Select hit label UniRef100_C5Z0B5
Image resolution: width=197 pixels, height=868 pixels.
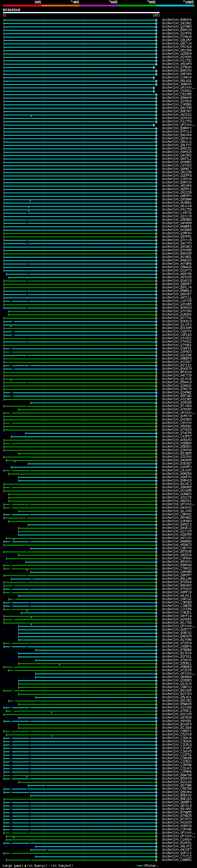(176, 94)
